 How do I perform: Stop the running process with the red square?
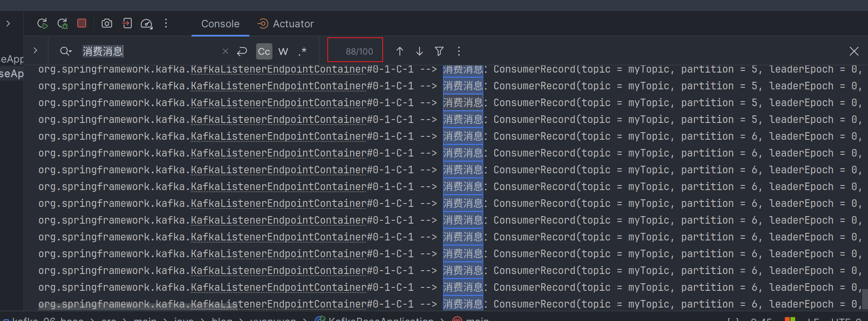coord(82,23)
